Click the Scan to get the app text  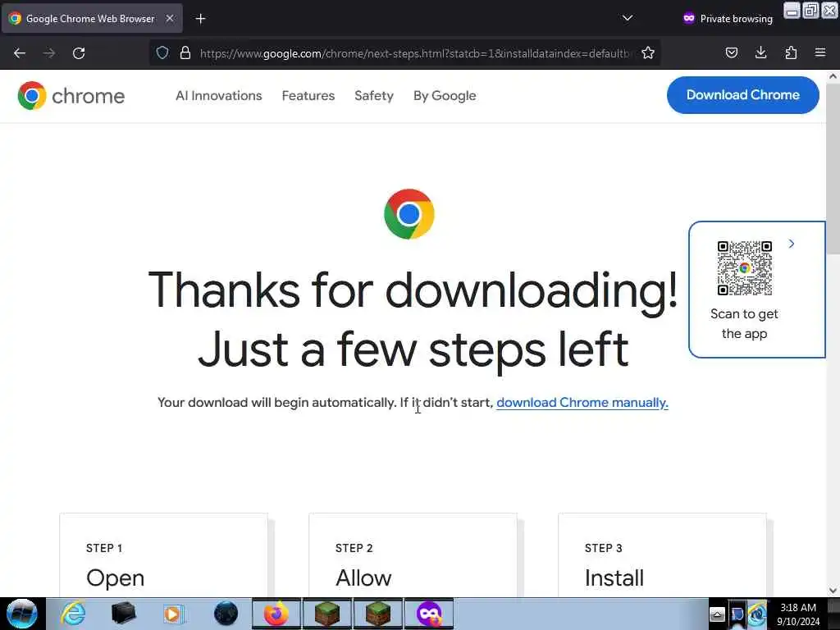[744, 323]
